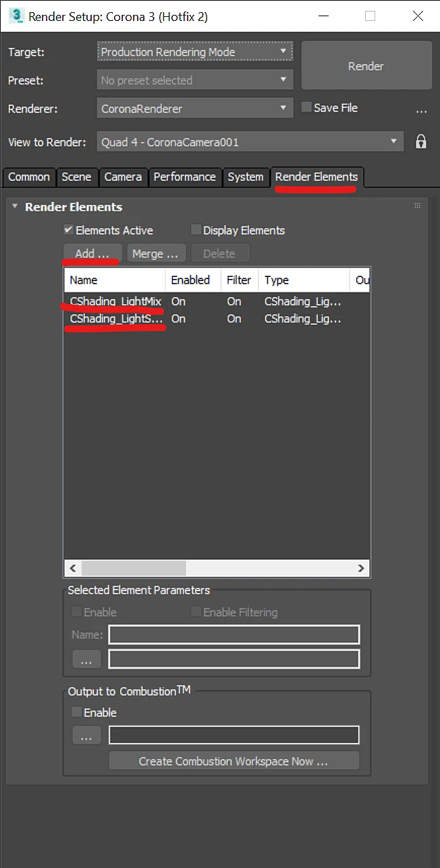Click the Delete button
The height and width of the screenshot is (868, 440).
[x=219, y=254]
